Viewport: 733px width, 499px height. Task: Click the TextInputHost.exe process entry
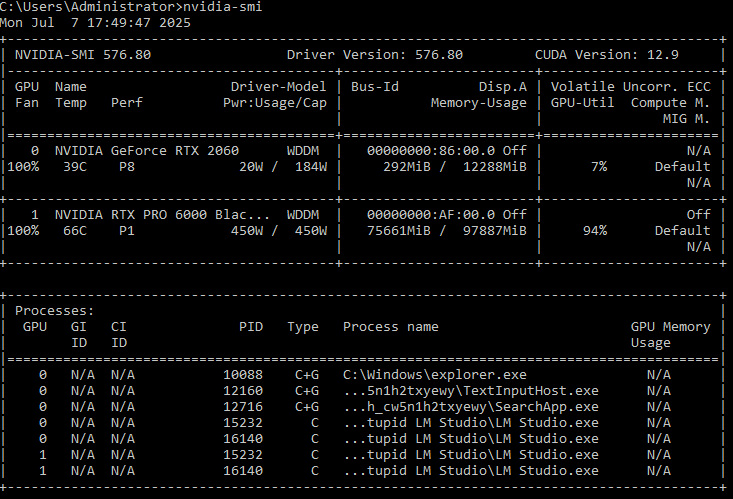click(471, 390)
